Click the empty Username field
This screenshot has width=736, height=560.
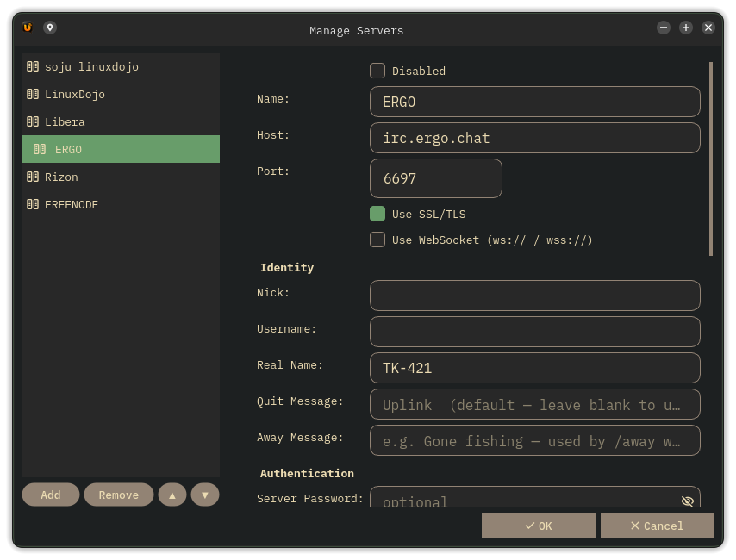pos(535,332)
